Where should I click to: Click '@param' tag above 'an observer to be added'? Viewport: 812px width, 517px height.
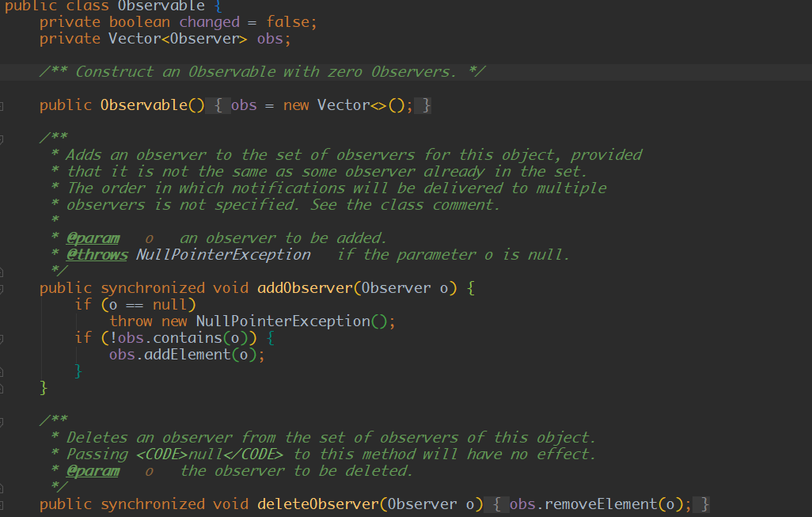93,238
